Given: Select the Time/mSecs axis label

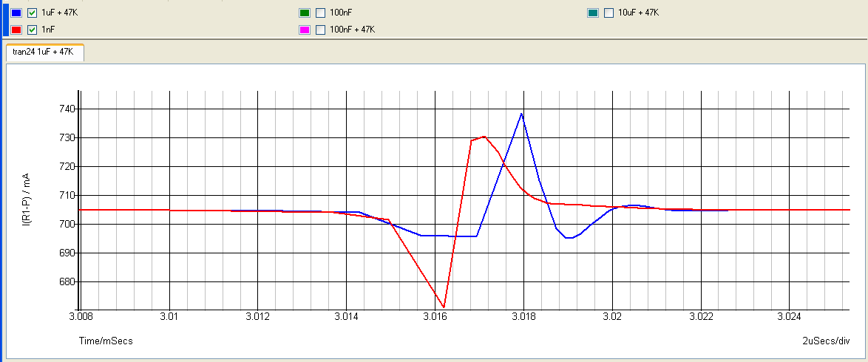Looking at the screenshot, I should point(106,341).
